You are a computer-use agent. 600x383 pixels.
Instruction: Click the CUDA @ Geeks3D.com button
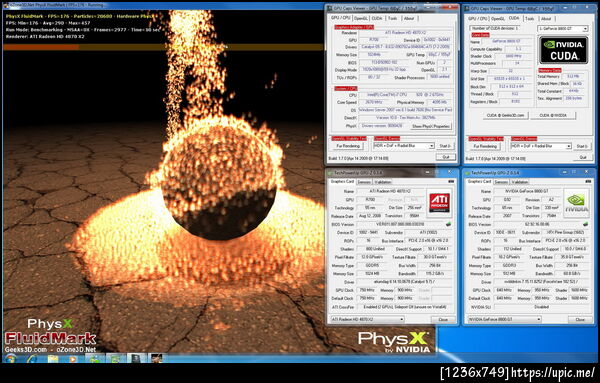click(x=505, y=115)
